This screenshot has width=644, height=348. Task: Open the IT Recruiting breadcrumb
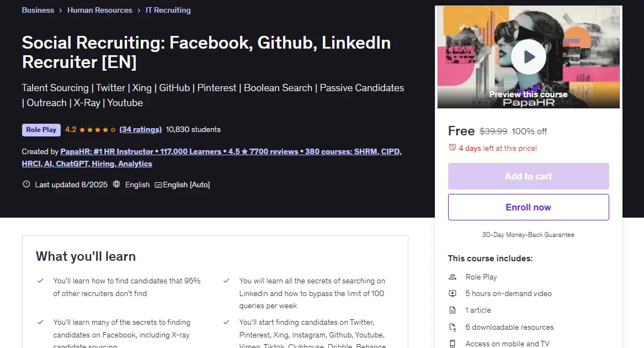[x=168, y=10]
